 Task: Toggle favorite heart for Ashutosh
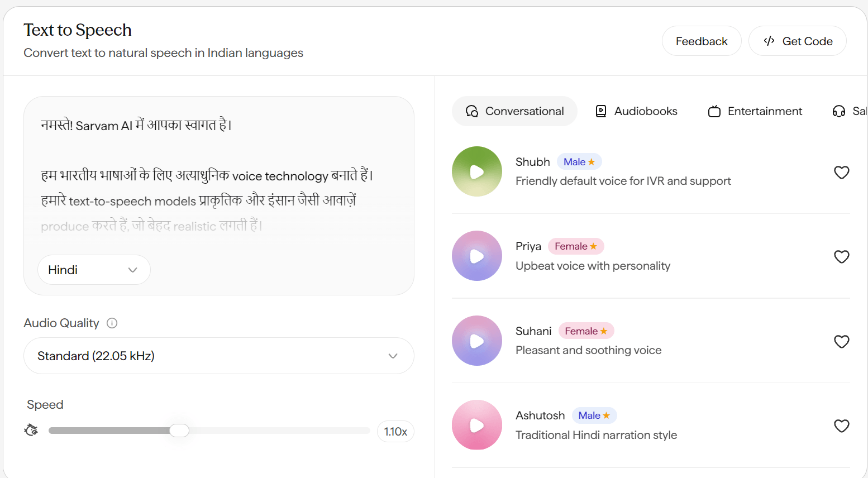pyautogui.click(x=842, y=426)
